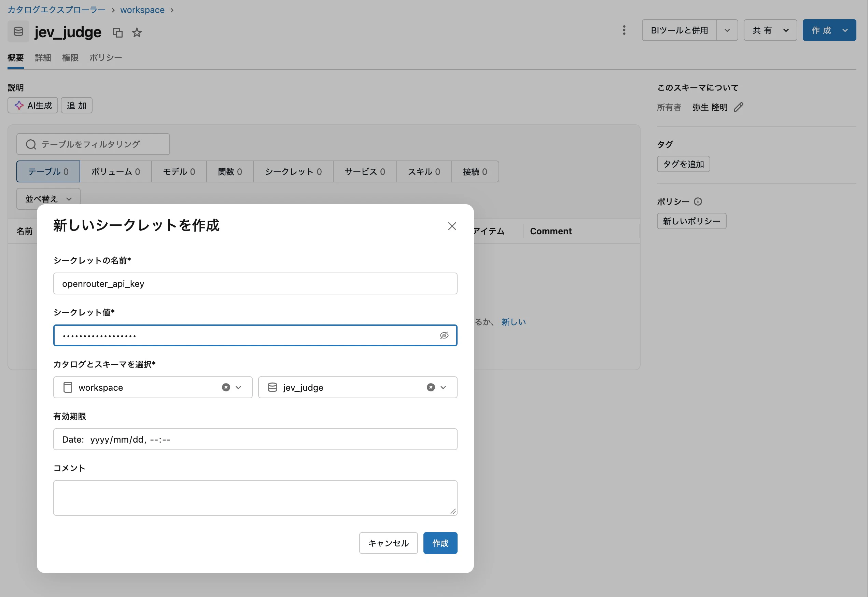The height and width of the screenshot is (597, 868).
Task: Select the サービス 0 tab
Action: tap(365, 172)
